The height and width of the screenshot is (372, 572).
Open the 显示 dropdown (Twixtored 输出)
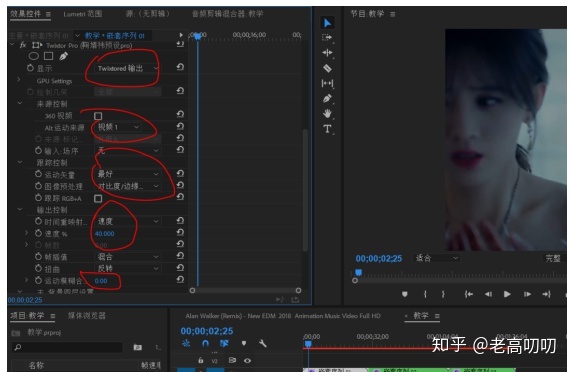click(127, 68)
